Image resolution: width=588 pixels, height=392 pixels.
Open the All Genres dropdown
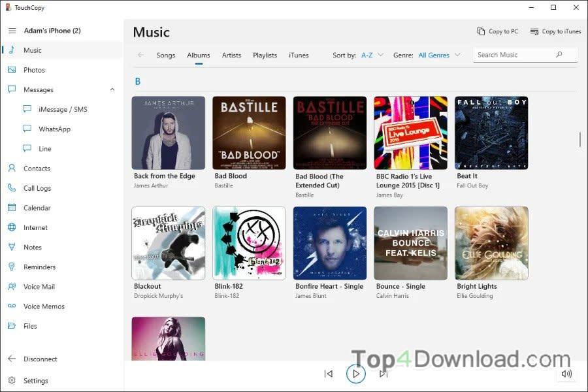click(439, 55)
